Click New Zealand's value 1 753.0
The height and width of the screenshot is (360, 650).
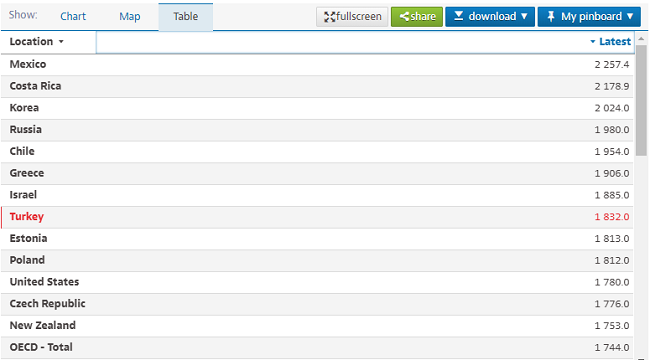611,326
